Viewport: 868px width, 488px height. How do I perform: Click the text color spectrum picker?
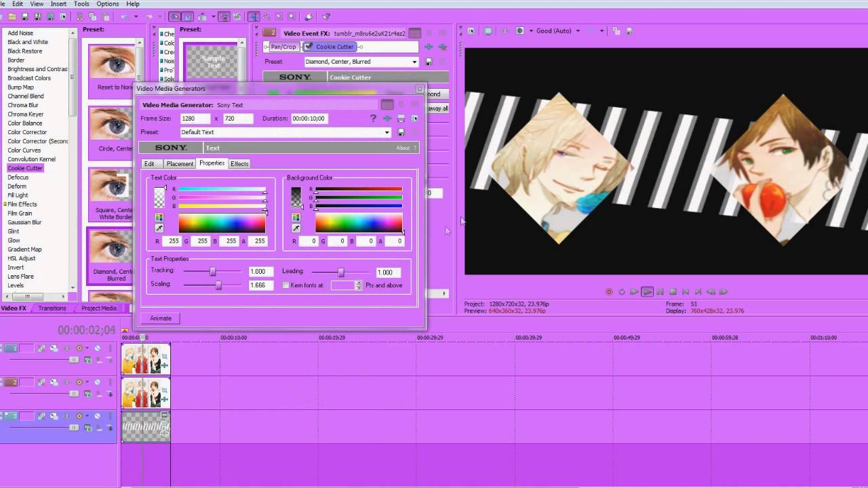pyautogui.click(x=222, y=223)
